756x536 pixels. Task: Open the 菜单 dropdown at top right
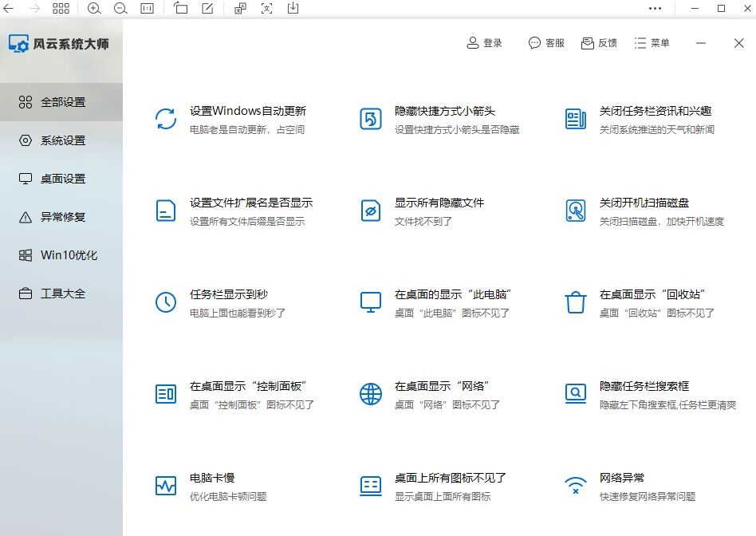point(652,43)
